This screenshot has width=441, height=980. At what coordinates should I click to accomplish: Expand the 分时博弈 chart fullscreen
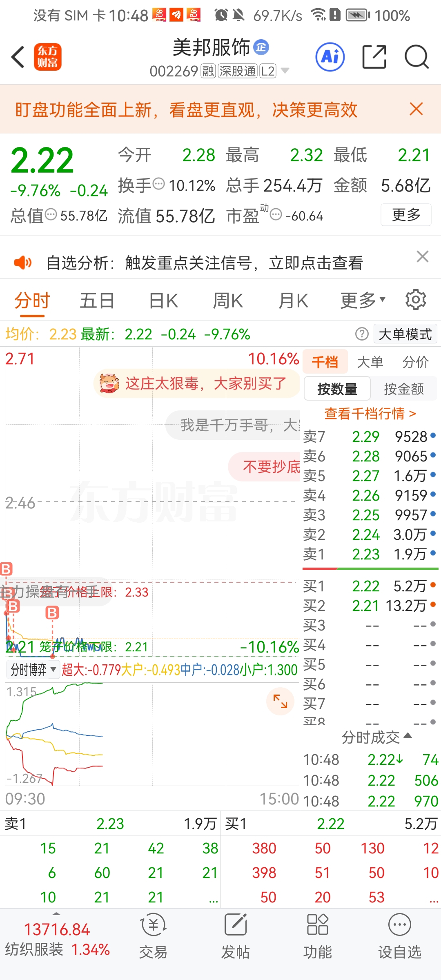pyautogui.click(x=280, y=702)
